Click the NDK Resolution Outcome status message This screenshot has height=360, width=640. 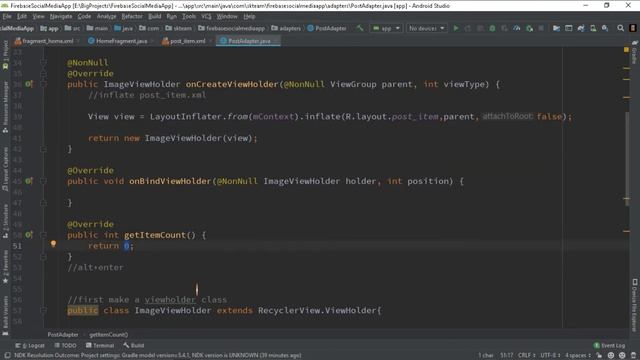(x=158, y=356)
